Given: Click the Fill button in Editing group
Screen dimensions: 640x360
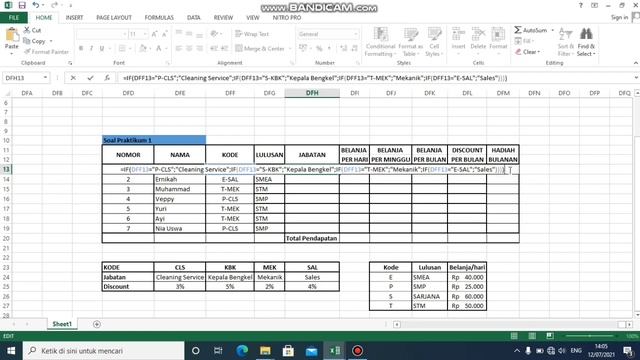Looking at the screenshot, I should (524, 41).
